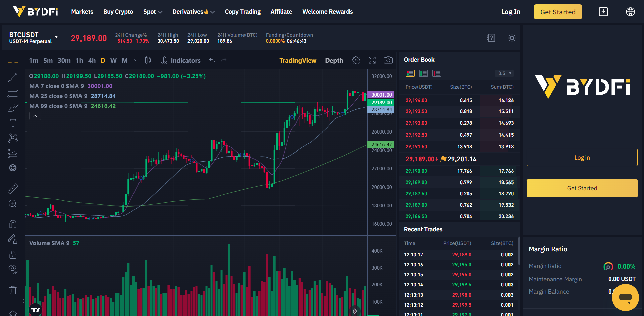Screen dimensions: 644x316
Task: Click Log In in the header
Action: [x=511, y=12]
